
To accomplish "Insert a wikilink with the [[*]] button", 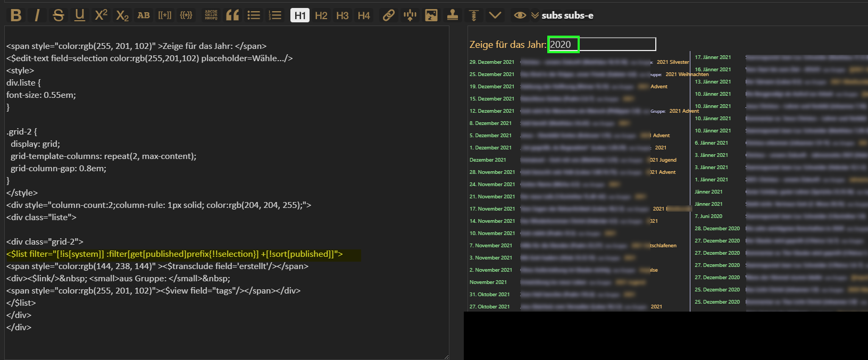I will click(165, 15).
